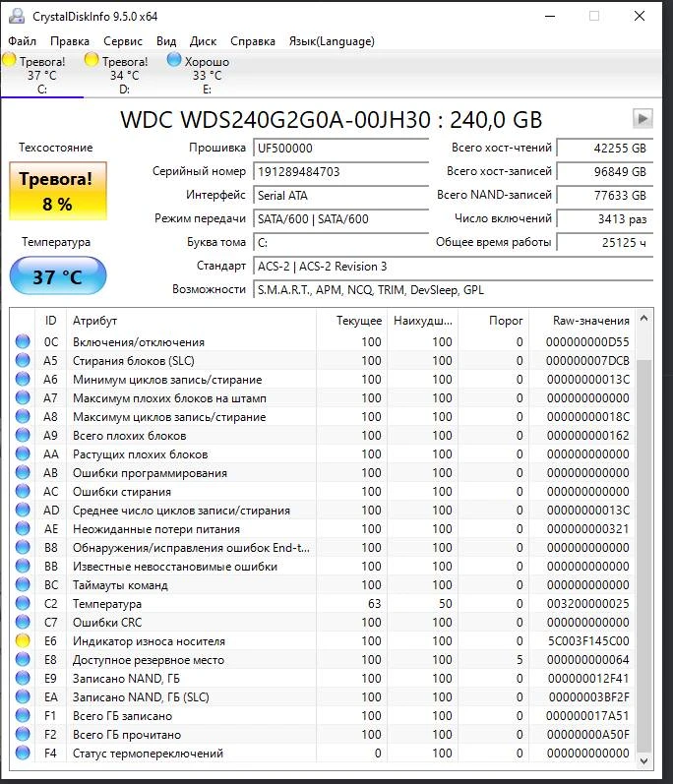Click the host writes value 96849 GB

pyautogui.click(x=605, y=171)
